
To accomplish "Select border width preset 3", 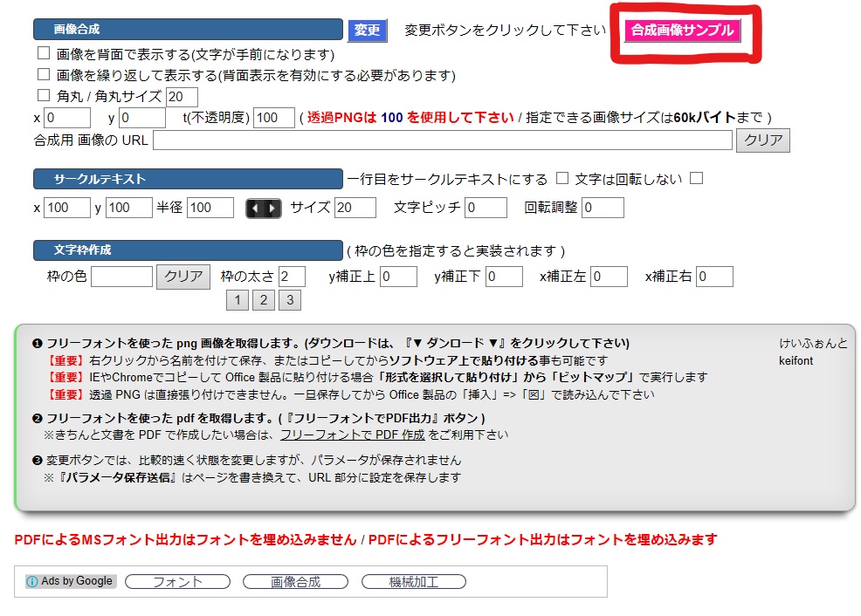I will pyautogui.click(x=289, y=299).
